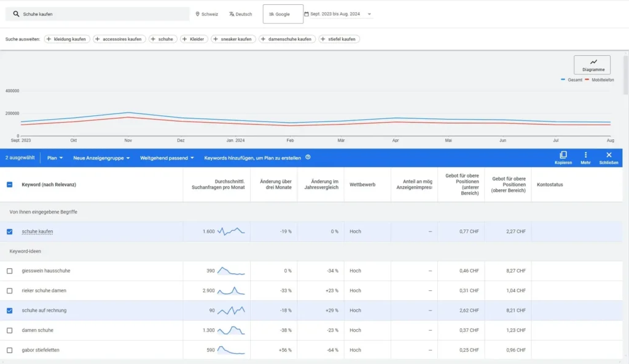
Task: Click the Schweiz location pin icon
Action: click(x=198, y=14)
